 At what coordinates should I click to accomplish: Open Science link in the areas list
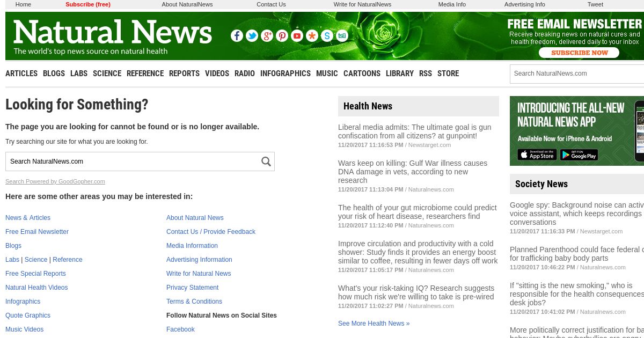point(36,260)
